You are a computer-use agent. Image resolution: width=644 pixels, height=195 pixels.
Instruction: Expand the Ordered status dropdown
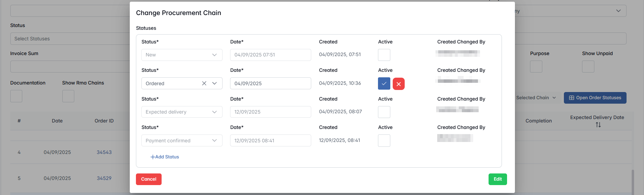[x=215, y=83]
